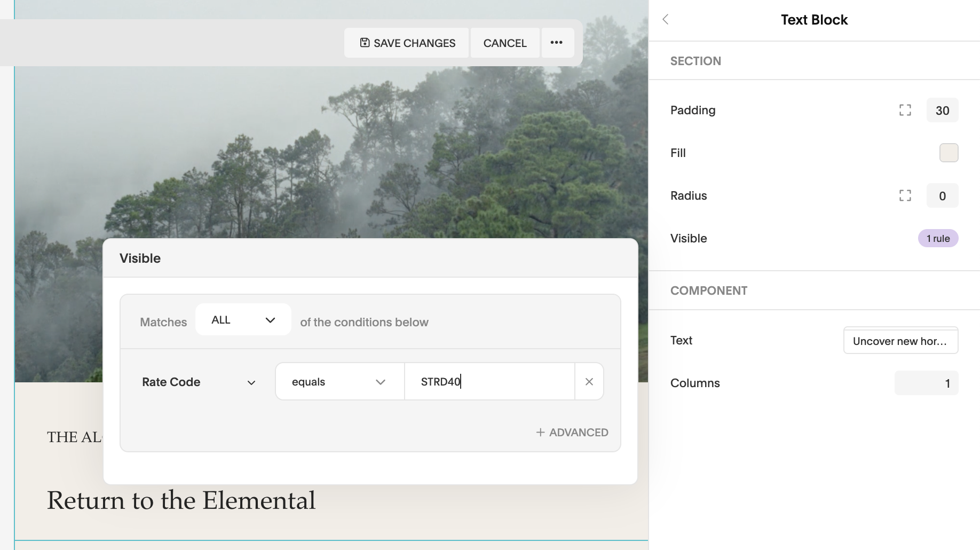Click the per-side padding expand icon

pos(905,110)
